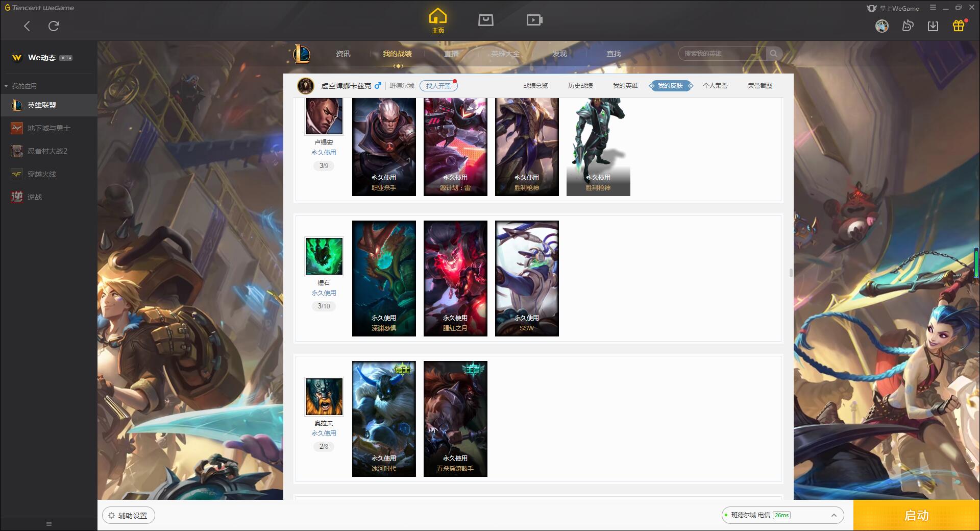Open the 掌上WeGame link
980x531 pixels.
coord(893,8)
